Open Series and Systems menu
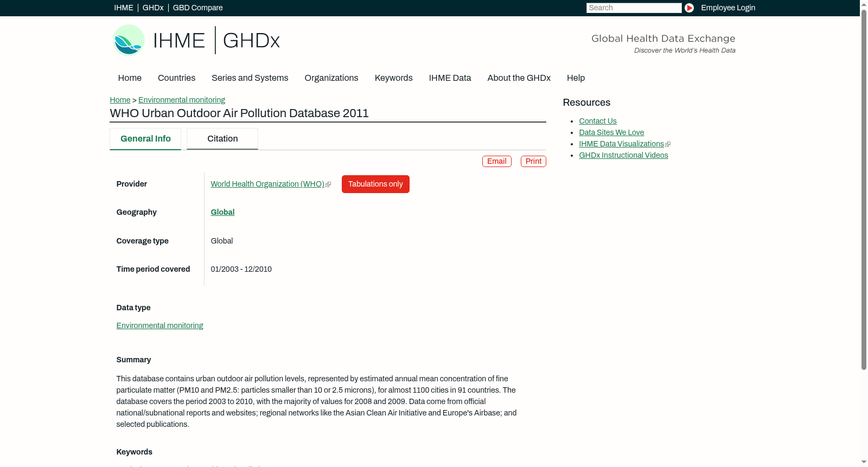This screenshot has height=467, width=868. pos(250,78)
